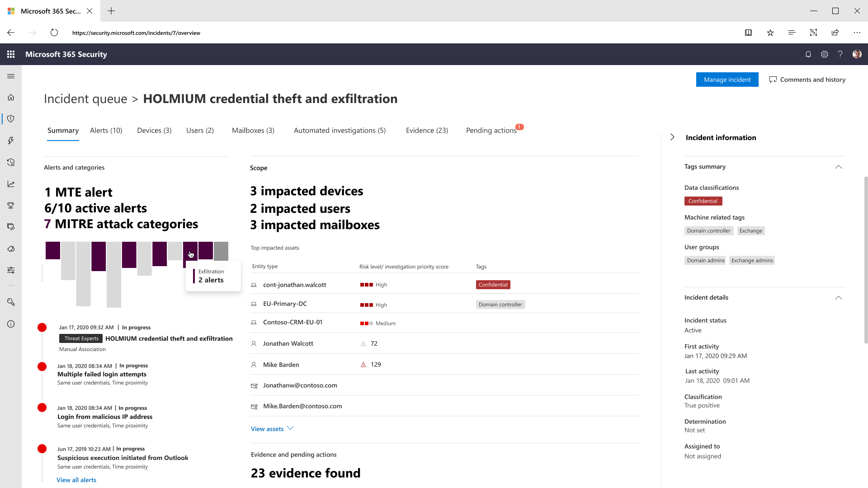Collapse the Tags summary section

[839, 167]
